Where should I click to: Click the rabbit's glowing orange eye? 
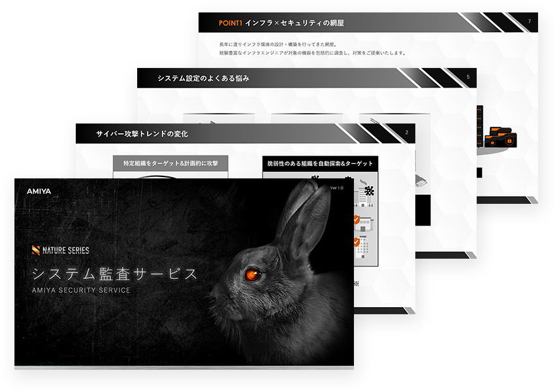253,274
